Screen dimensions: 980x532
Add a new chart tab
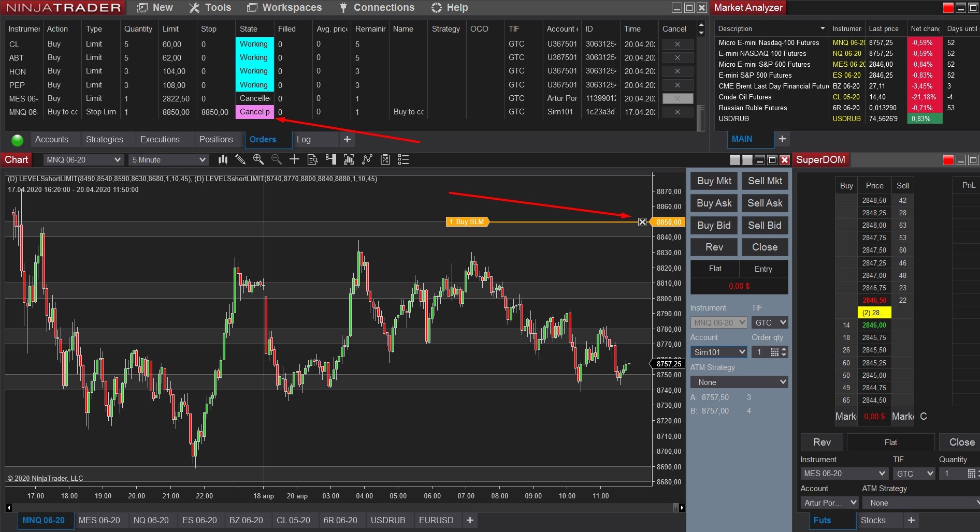(470, 520)
